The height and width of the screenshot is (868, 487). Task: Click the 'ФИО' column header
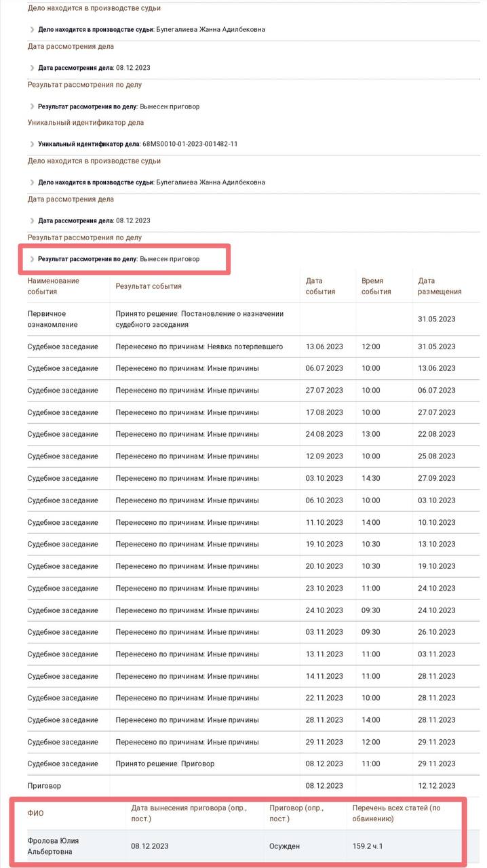point(35,813)
